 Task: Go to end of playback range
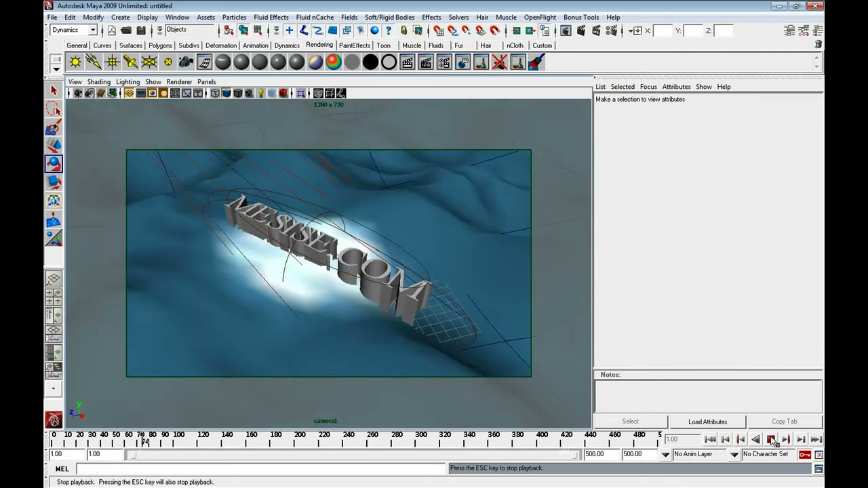[816, 439]
